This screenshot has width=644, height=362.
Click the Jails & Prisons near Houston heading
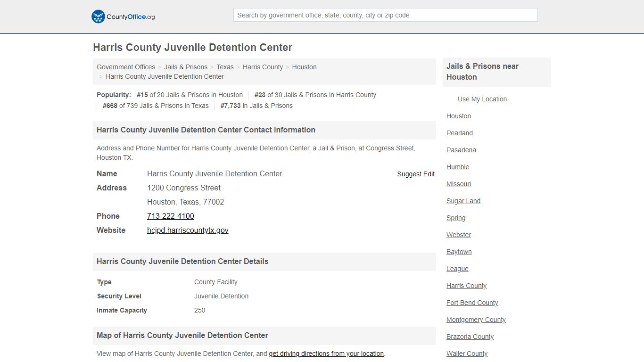click(x=483, y=72)
